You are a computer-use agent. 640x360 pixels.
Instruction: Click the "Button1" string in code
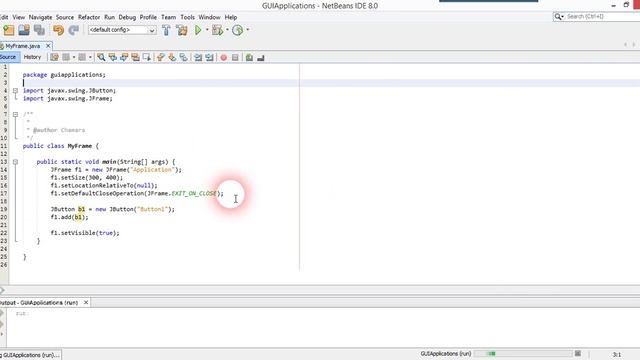[152, 209]
